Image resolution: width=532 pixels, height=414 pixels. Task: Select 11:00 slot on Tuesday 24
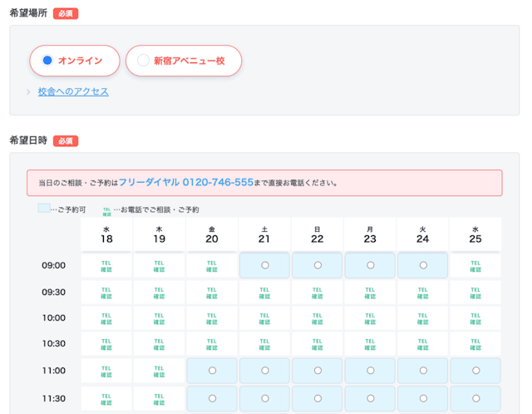423,371
